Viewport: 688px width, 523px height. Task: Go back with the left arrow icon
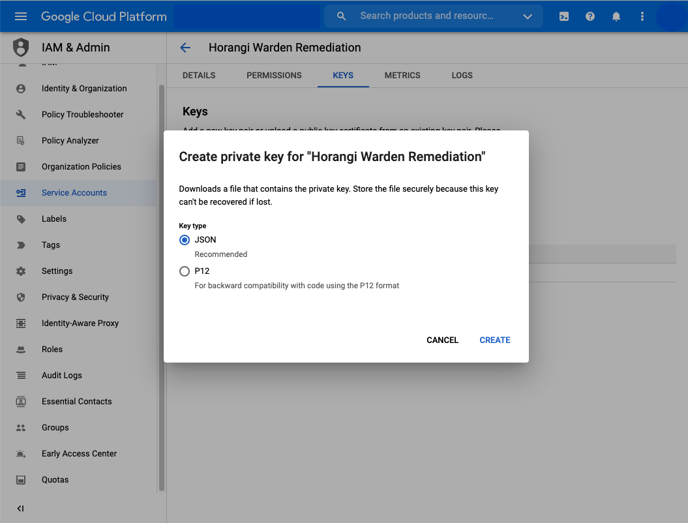185,47
